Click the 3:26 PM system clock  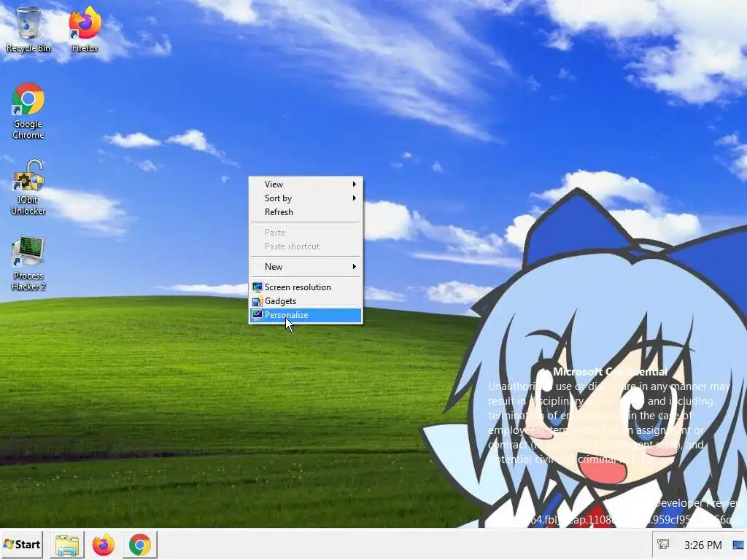point(703,545)
